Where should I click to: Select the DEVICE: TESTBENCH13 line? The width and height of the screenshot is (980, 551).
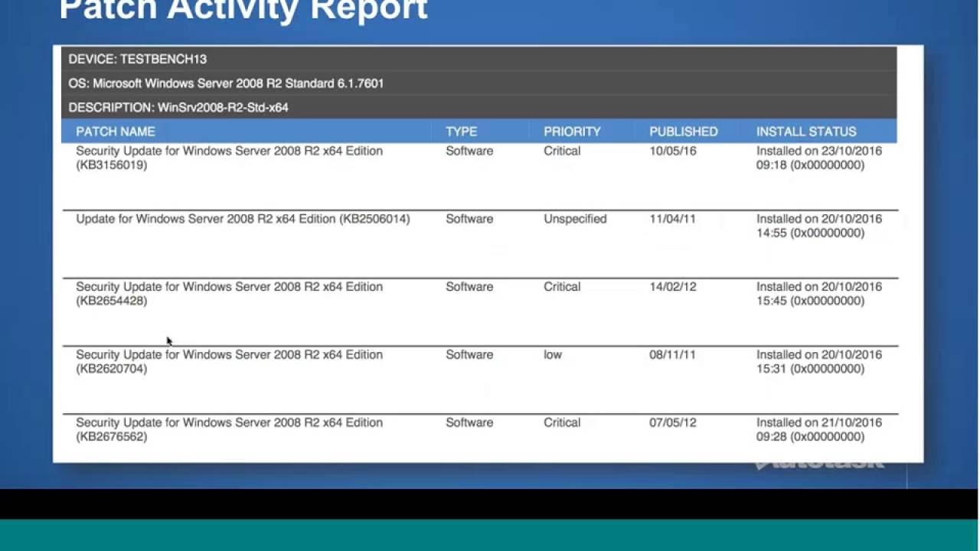[x=138, y=59]
